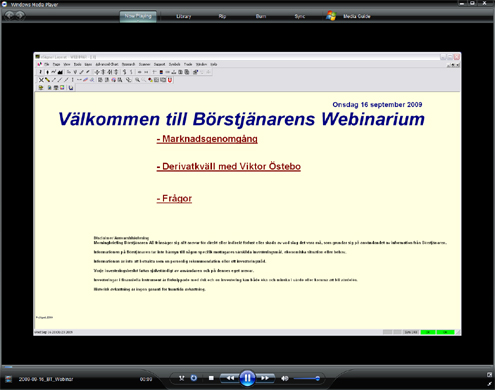495x390 pixels.
Task: Switch to full screen view icon
Action: pyautogui.click(x=489, y=384)
